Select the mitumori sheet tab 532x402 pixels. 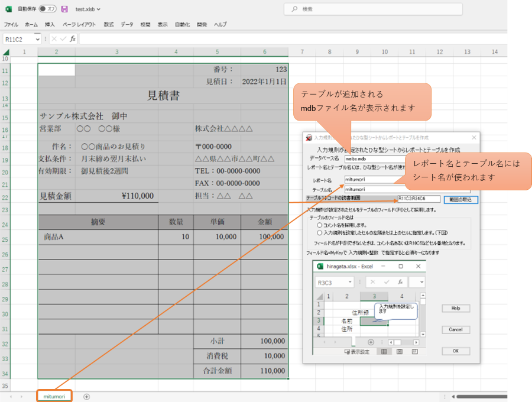click(x=54, y=397)
